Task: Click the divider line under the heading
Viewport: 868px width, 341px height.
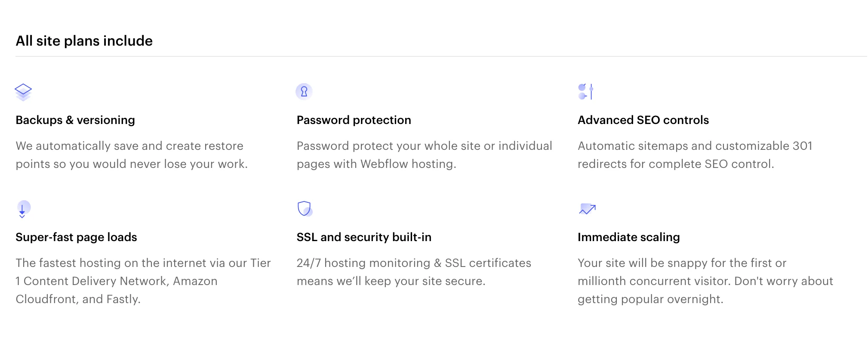Action: tap(441, 56)
